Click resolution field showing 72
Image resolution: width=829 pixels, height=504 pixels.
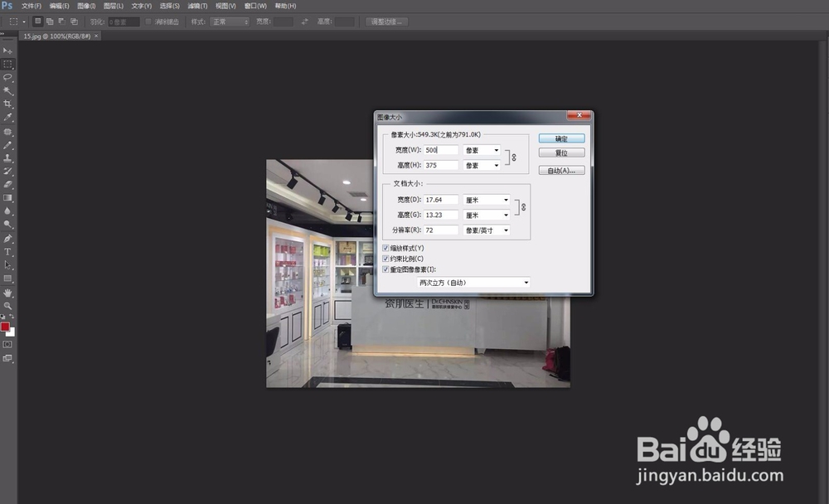coord(441,230)
